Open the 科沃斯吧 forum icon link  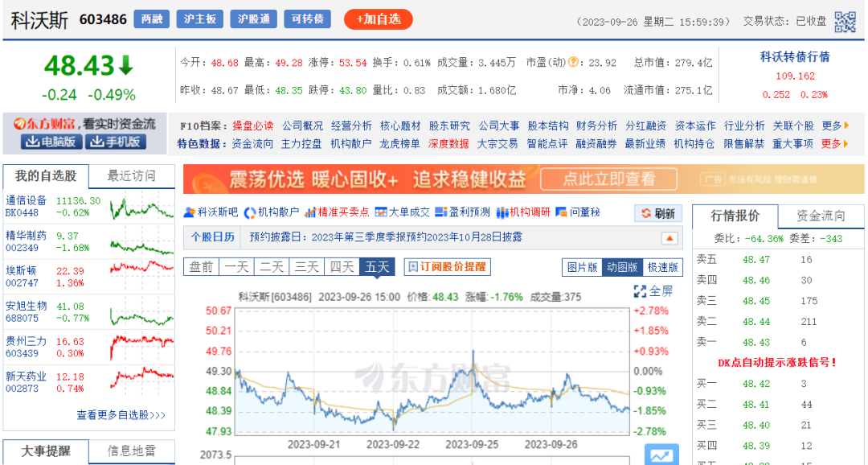click(190, 212)
